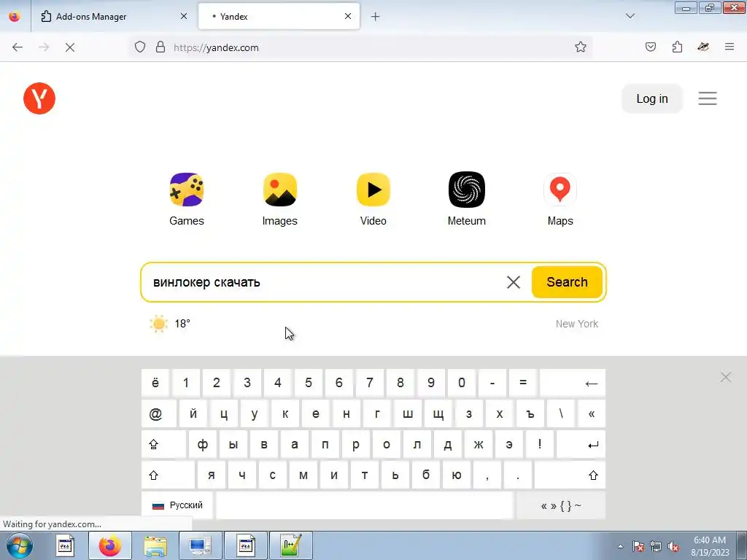
Task: Open Yandex Video service
Action: point(373,199)
